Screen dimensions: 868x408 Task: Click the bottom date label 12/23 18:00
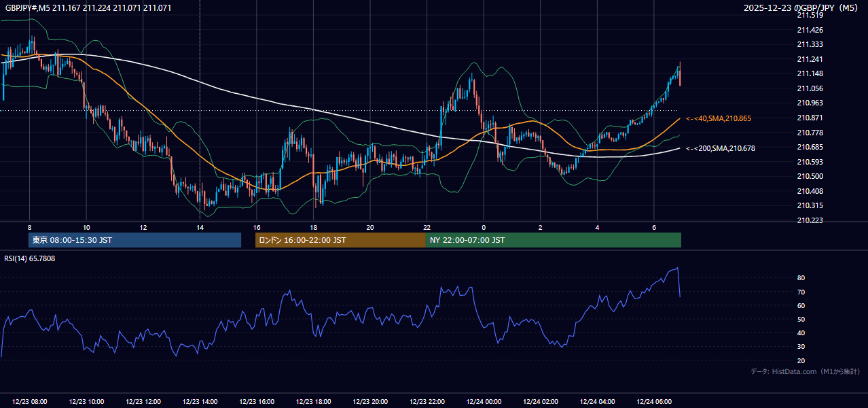pyautogui.click(x=313, y=402)
